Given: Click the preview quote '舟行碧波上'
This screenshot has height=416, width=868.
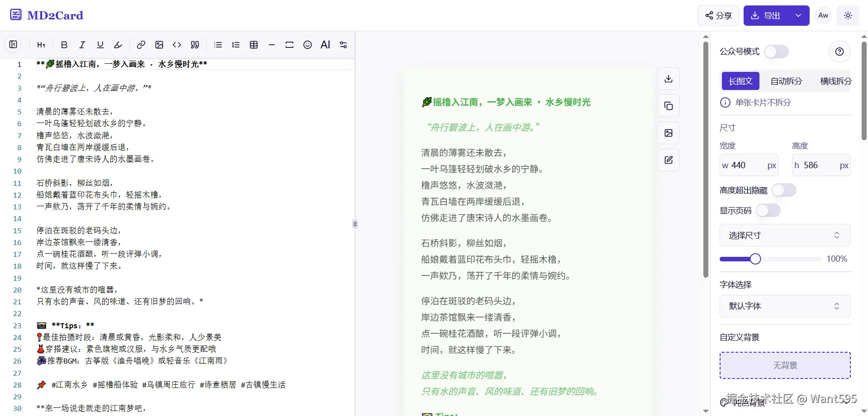Looking at the screenshot, I should (483, 128).
